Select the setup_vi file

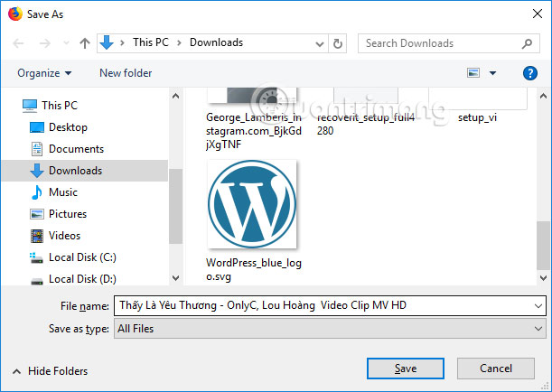477,117
